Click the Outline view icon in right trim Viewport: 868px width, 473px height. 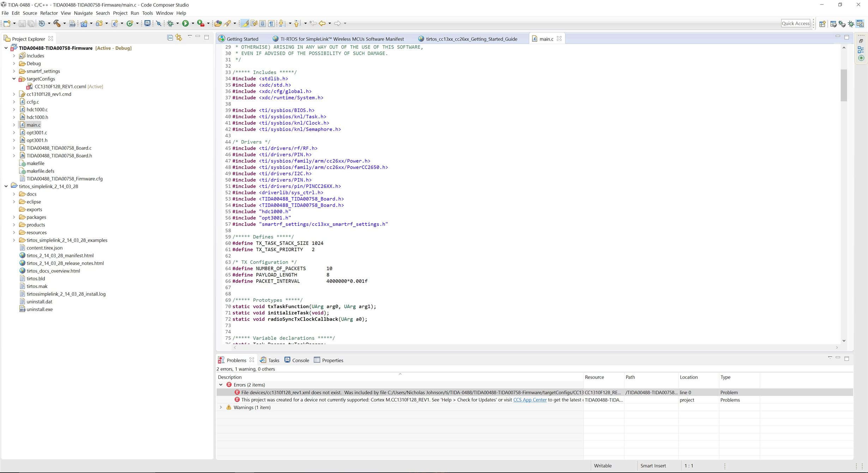861,50
